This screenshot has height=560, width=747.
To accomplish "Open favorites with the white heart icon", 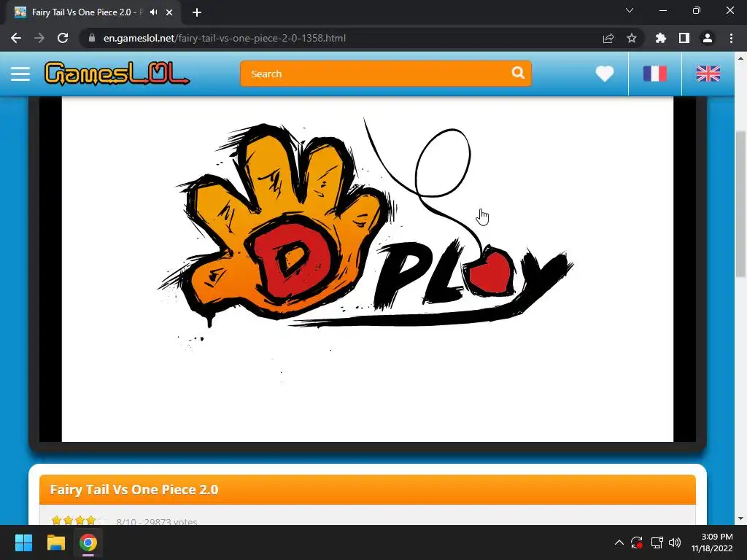I will click(x=605, y=74).
